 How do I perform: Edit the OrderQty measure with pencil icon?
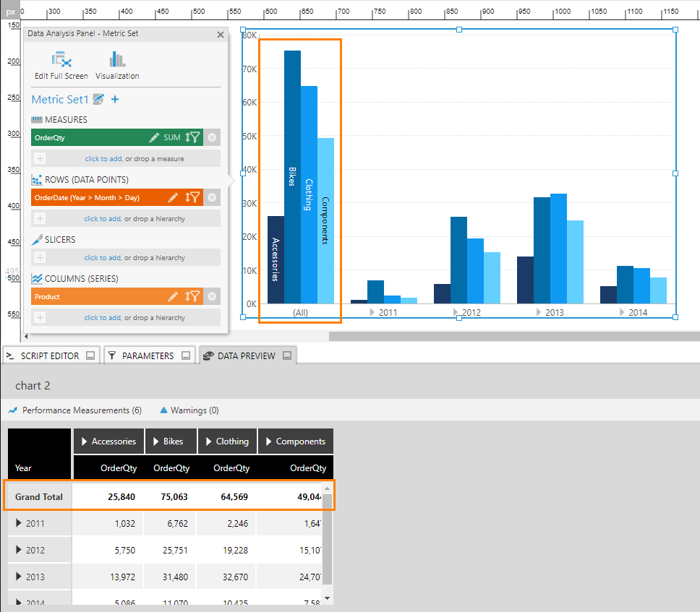coord(154,137)
